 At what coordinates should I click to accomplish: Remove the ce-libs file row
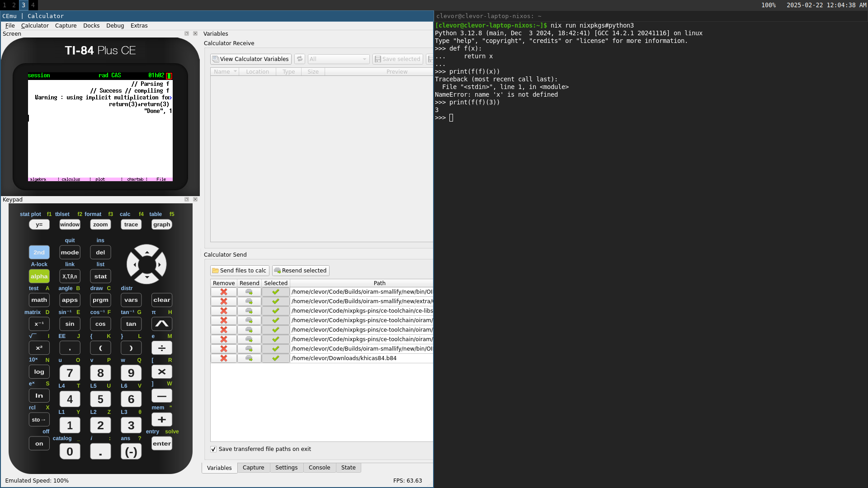point(224,311)
